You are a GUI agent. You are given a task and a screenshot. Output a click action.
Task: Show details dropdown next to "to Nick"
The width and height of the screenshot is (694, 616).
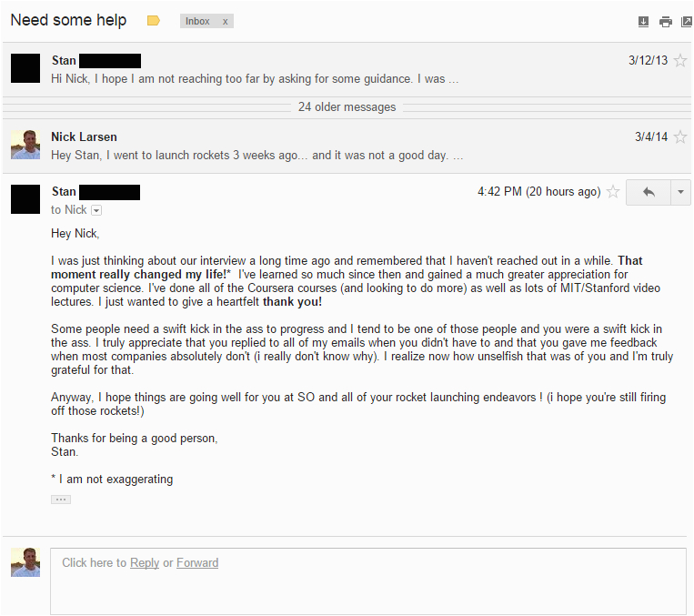pos(96,210)
